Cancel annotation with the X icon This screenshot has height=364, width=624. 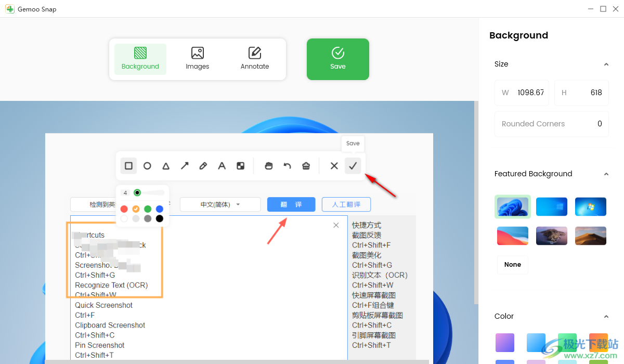coord(334,166)
